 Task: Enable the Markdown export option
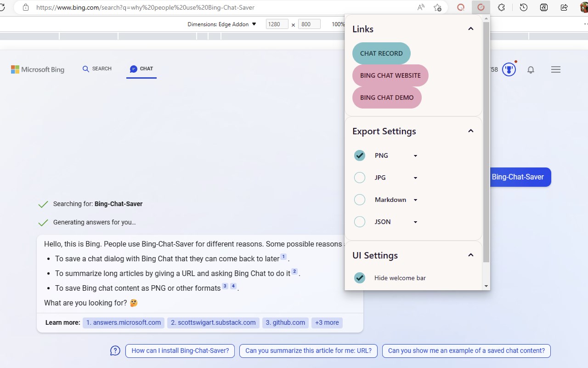tap(360, 200)
